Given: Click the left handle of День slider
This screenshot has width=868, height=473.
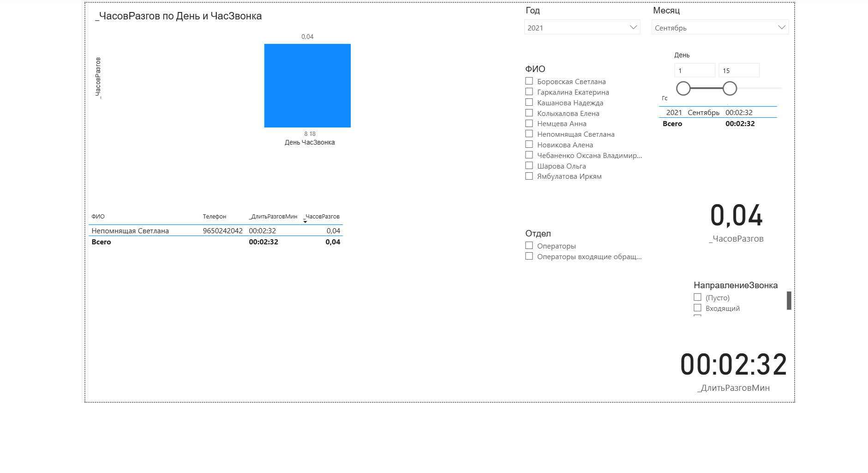Looking at the screenshot, I should coord(683,88).
